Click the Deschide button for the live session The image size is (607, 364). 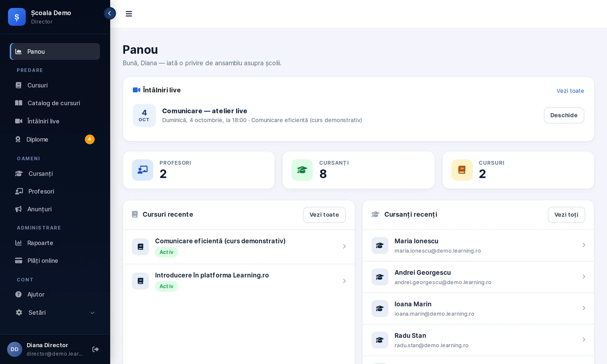564,115
